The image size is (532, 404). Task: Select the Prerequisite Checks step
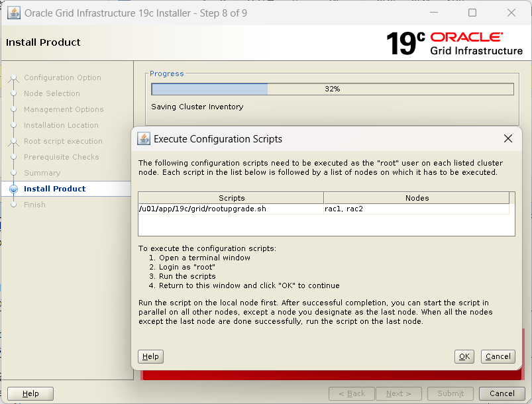[x=62, y=157]
